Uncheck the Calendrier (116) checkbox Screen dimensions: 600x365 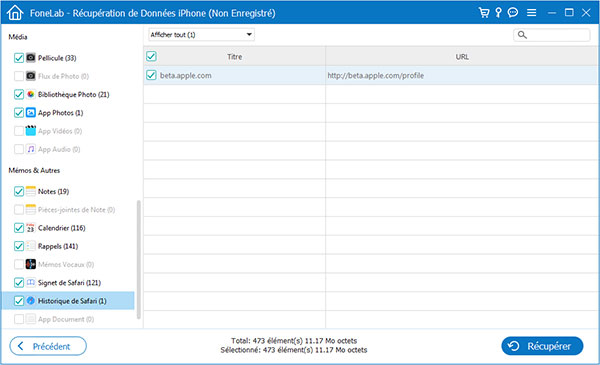pyautogui.click(x=19, y=228)
